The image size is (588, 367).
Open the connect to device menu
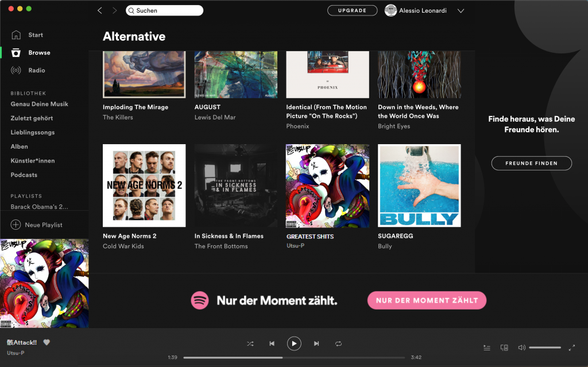504,347
